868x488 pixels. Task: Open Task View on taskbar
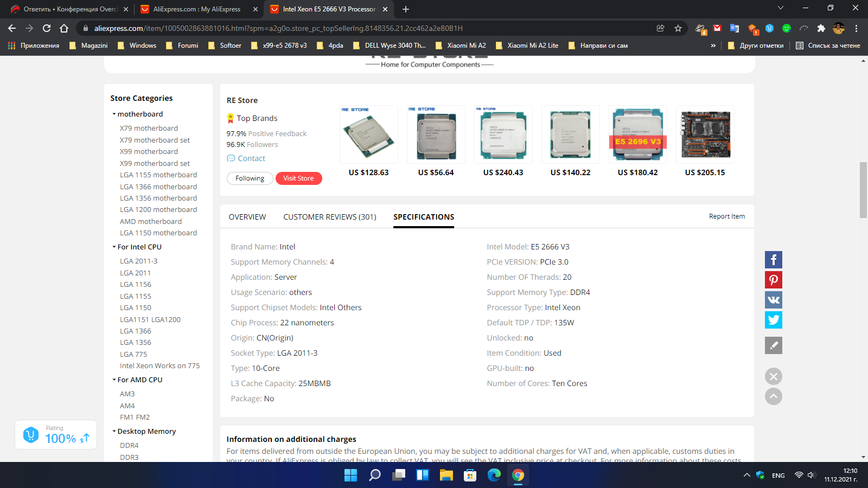pyautogui.click(x=399, y=476)
